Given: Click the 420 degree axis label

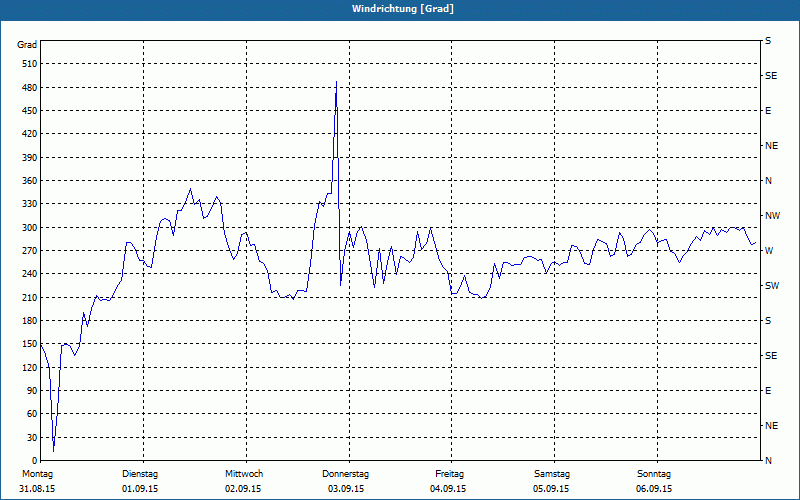Looking at the screenshot, I should click(x=30, y=134).
